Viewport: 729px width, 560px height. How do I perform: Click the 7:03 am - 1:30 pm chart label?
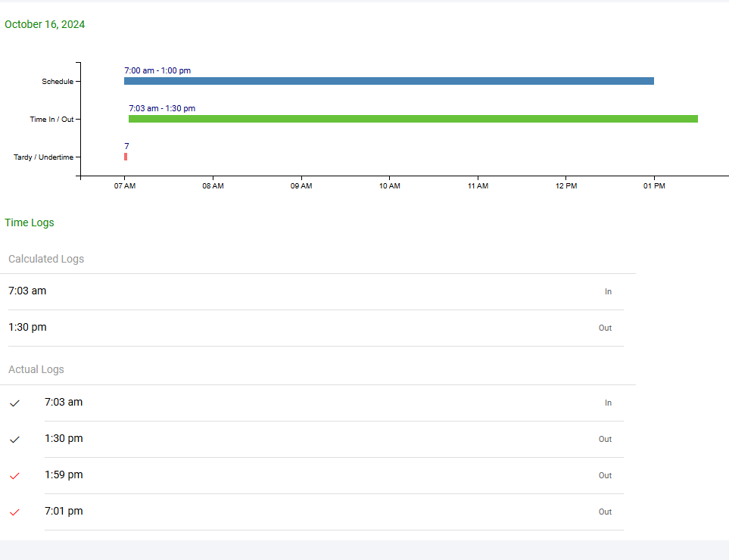click(162, 108)
